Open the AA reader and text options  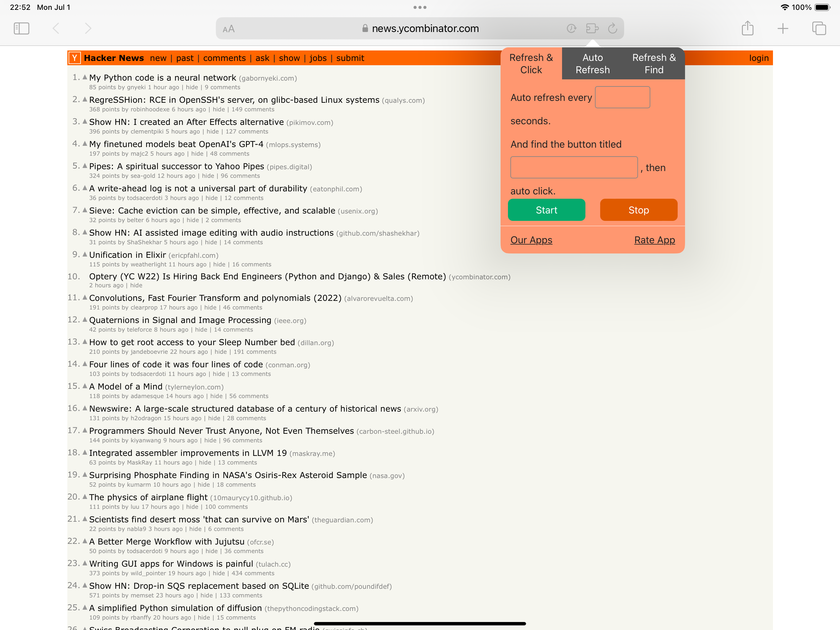[x=229, y=29]
